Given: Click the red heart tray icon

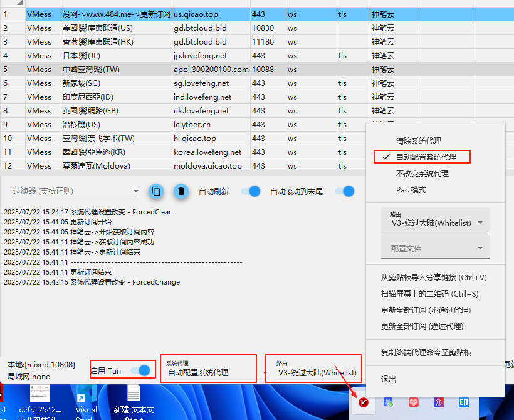Looking at the screenshot, I should [x=414, y=402].
